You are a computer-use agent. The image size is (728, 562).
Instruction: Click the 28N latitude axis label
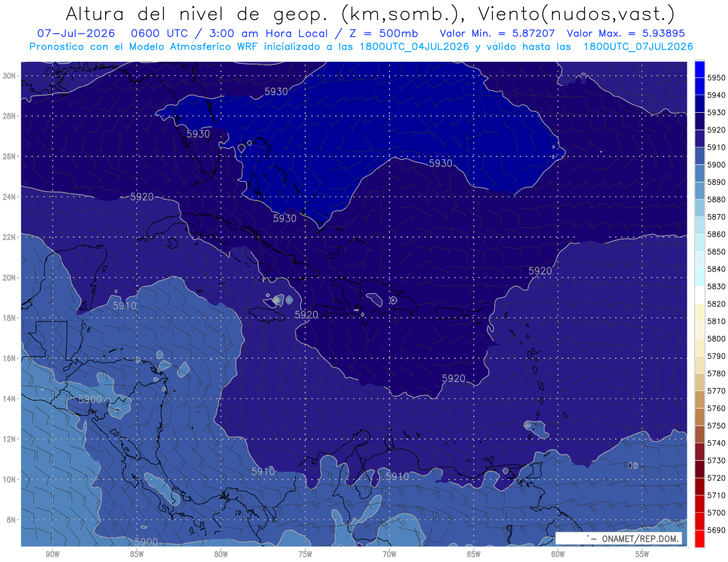(x=10, y=116)
